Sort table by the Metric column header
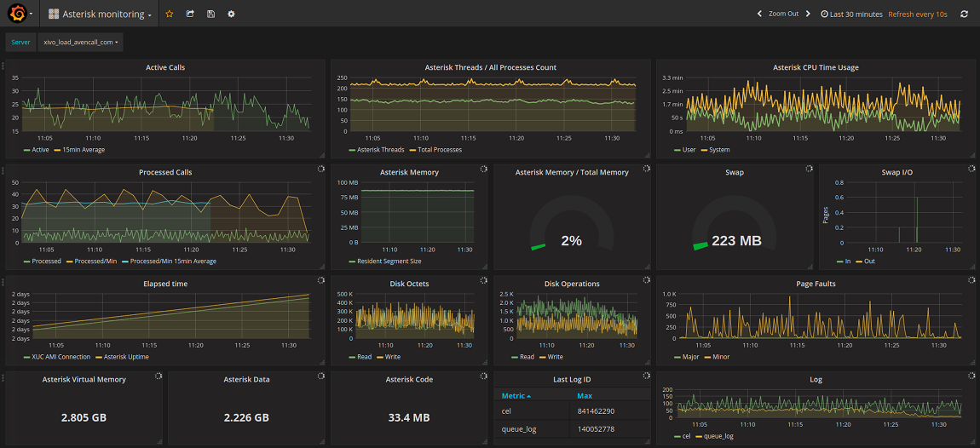 (516, 396)
